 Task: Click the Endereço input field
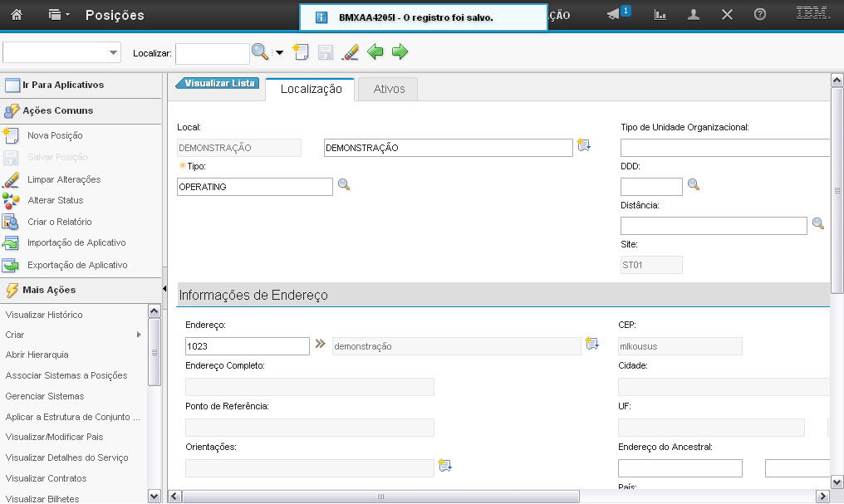[248, 346]
